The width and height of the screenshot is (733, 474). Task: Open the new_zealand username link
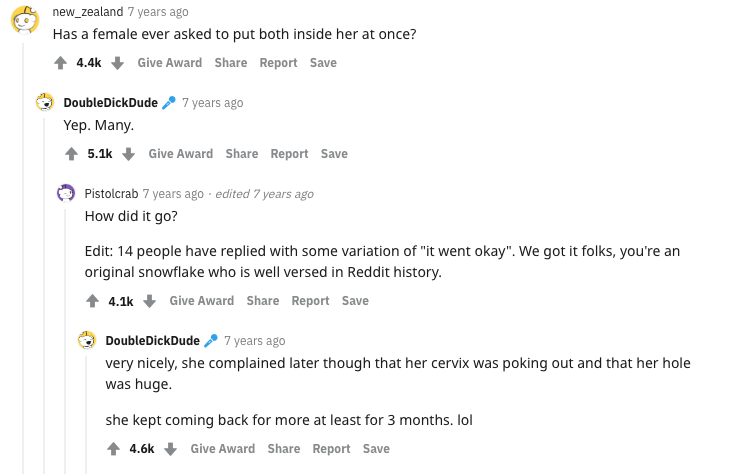88,12
